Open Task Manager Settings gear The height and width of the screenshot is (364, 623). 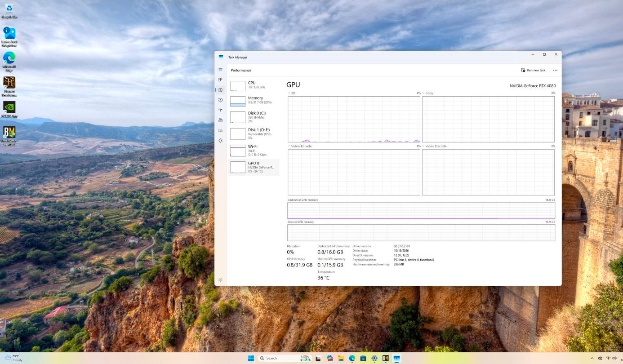click(220, 280)
